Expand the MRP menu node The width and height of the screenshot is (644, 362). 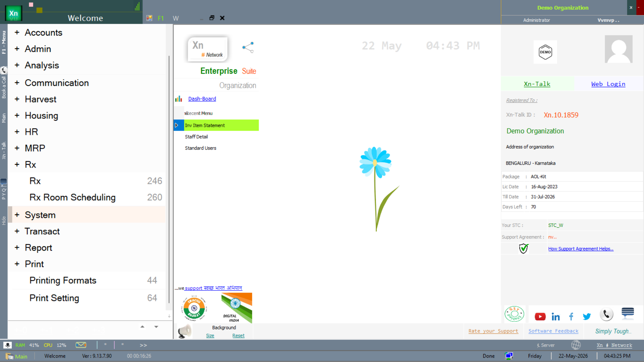click(x=17, y=148)
